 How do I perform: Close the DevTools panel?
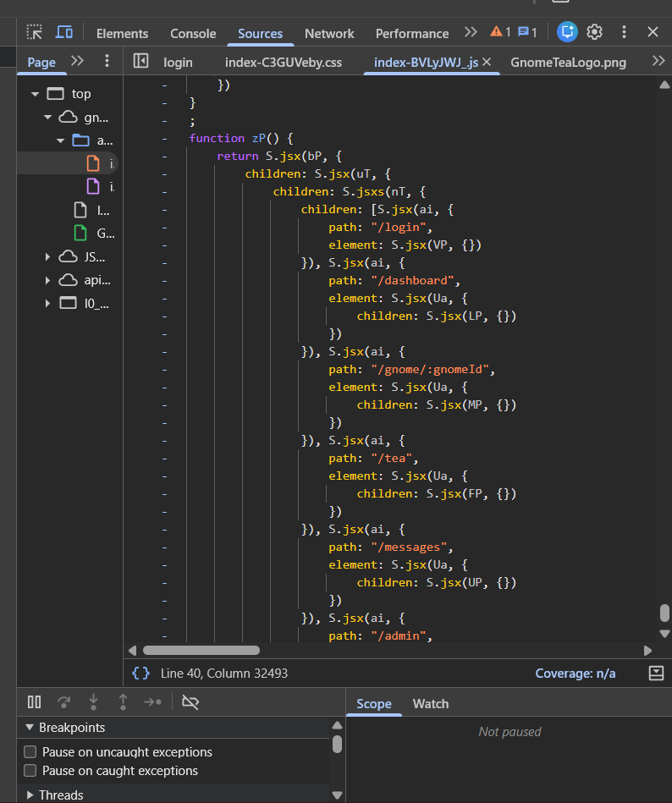[x=653, y=32]
